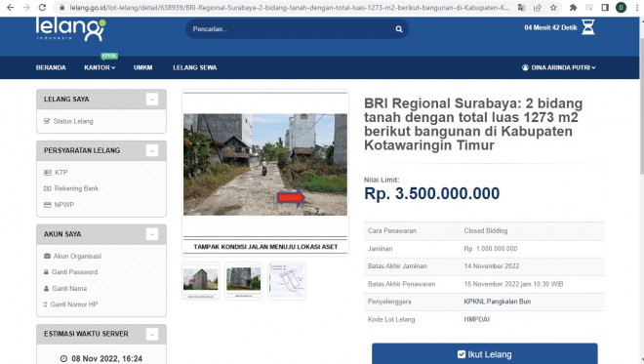Select the first thumbnail with red arrow building

(201, 281)
